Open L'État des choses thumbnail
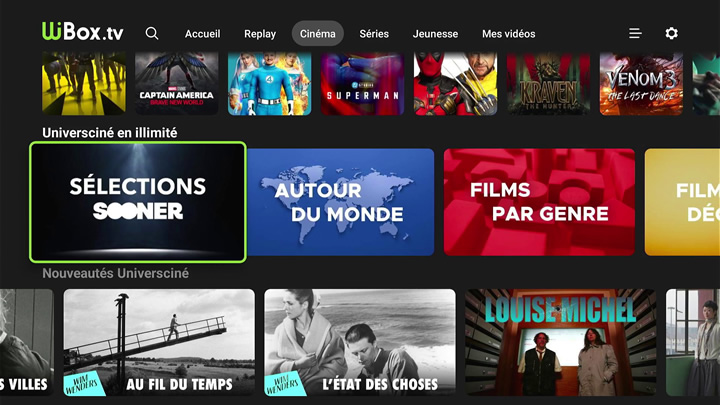Screen dimensions: 720x405 point(360,342)
